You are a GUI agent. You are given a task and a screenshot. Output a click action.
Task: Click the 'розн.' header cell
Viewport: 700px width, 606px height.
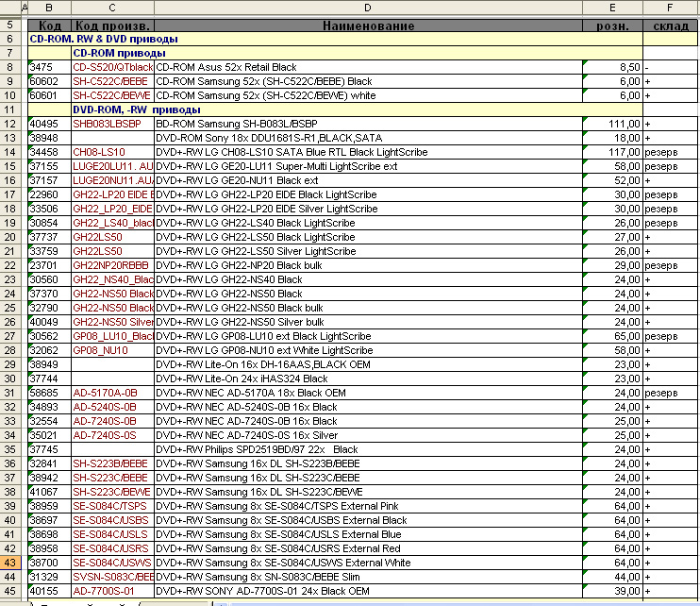(x=613, y=25)
